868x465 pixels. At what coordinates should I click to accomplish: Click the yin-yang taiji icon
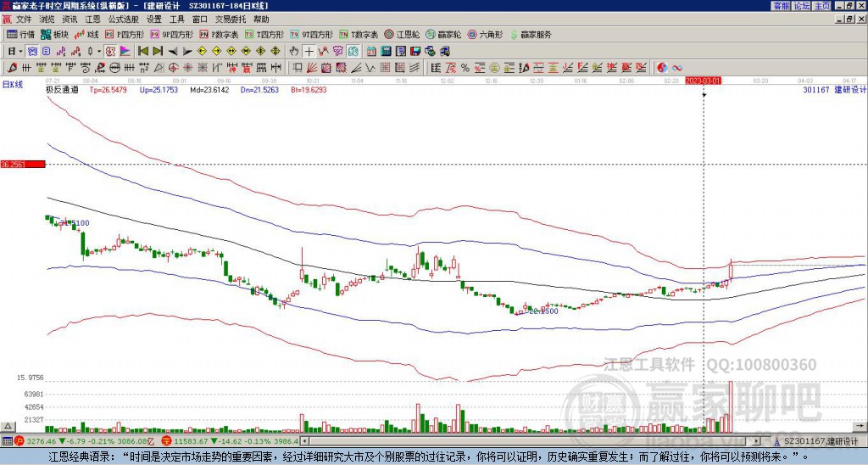coord(662,68)
